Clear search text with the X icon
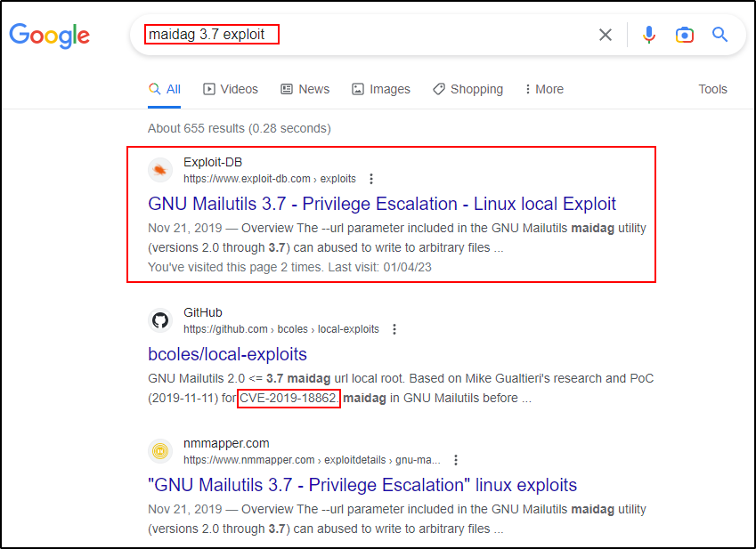The width and height of the screenshot is (756, 549). coord(606,35)
